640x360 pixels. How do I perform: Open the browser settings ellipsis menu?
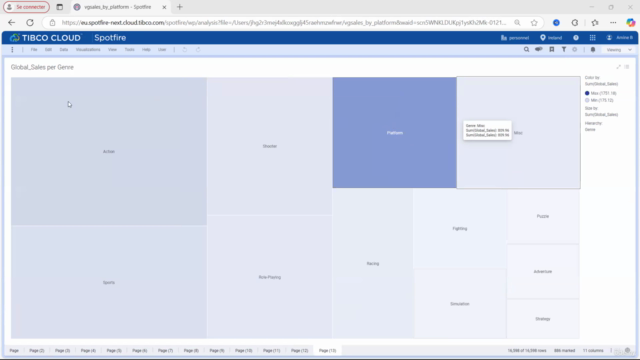(x=613, y=22)
